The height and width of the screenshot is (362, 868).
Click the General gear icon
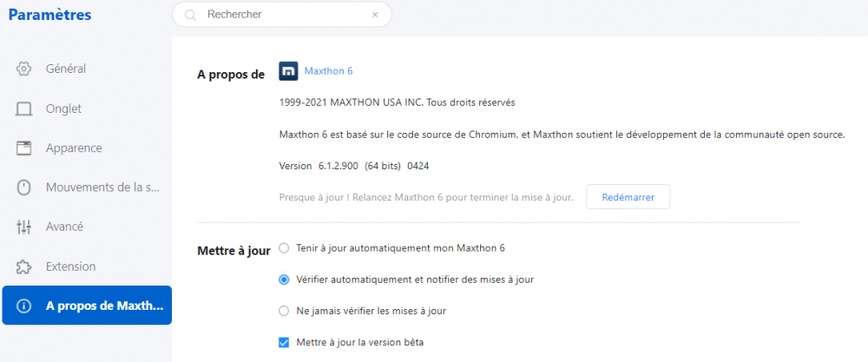click(x=24, y=69)
